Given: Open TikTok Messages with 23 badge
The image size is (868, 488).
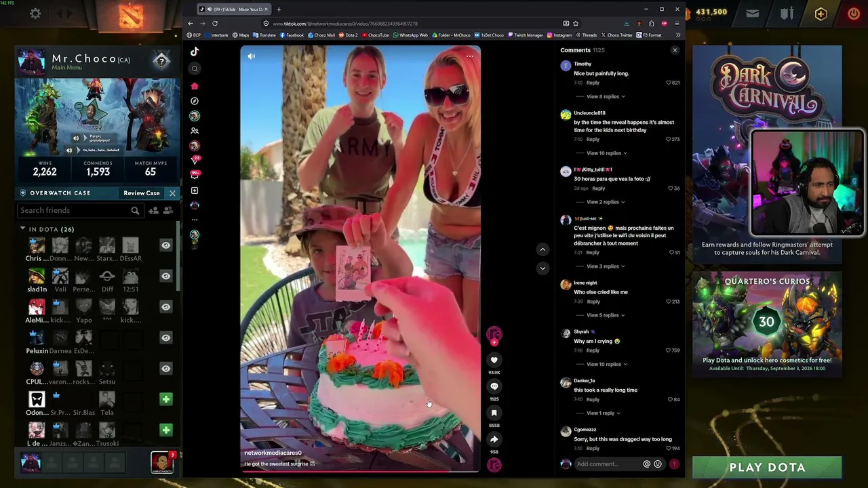Looking at the screenshot, I should coord(195,160).
